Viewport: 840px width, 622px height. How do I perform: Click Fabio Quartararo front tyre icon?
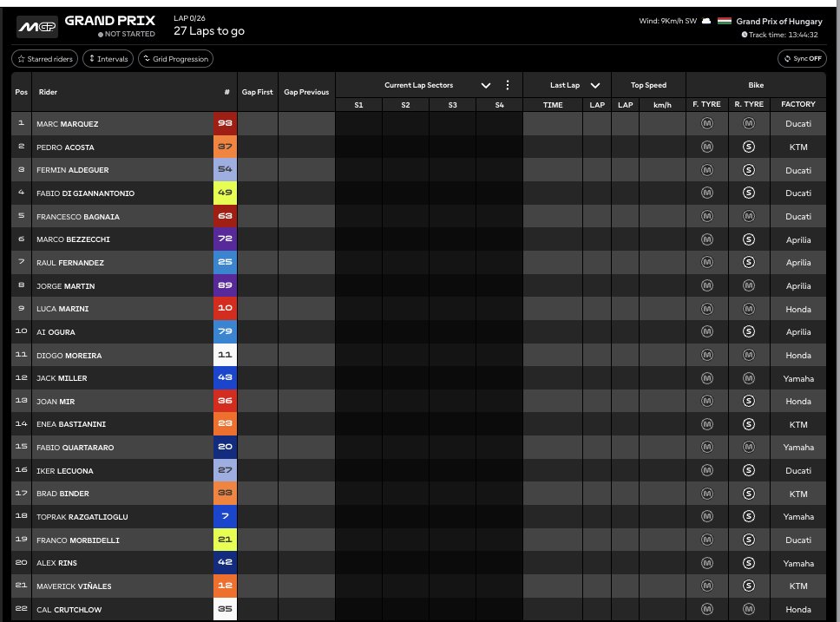(x=707, y=448)
